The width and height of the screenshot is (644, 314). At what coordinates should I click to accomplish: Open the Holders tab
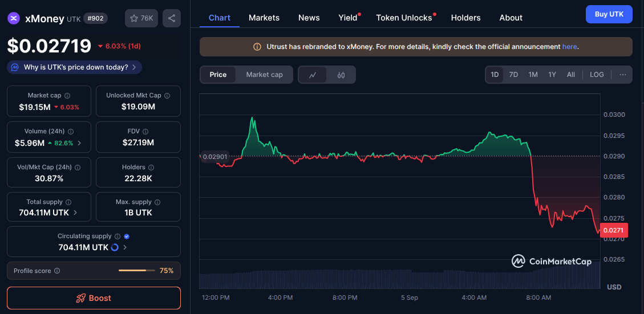tap(466, 18)
